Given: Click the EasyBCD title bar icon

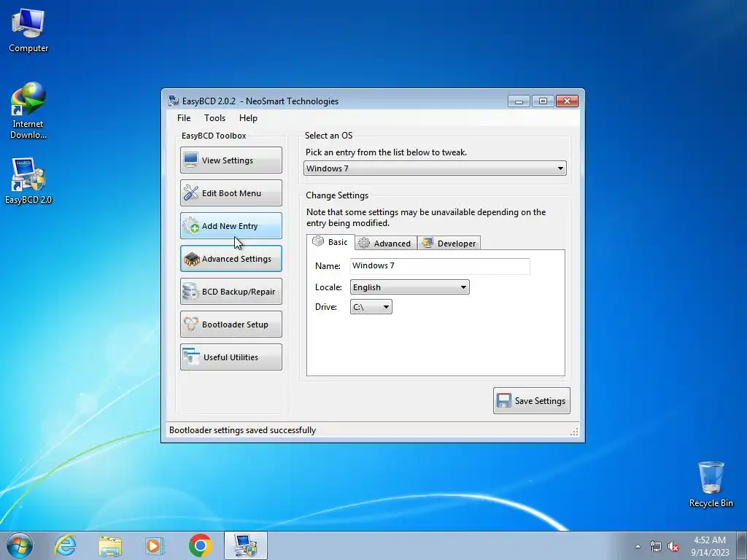Looking at the screenshot, I should (x=174, y=101).
